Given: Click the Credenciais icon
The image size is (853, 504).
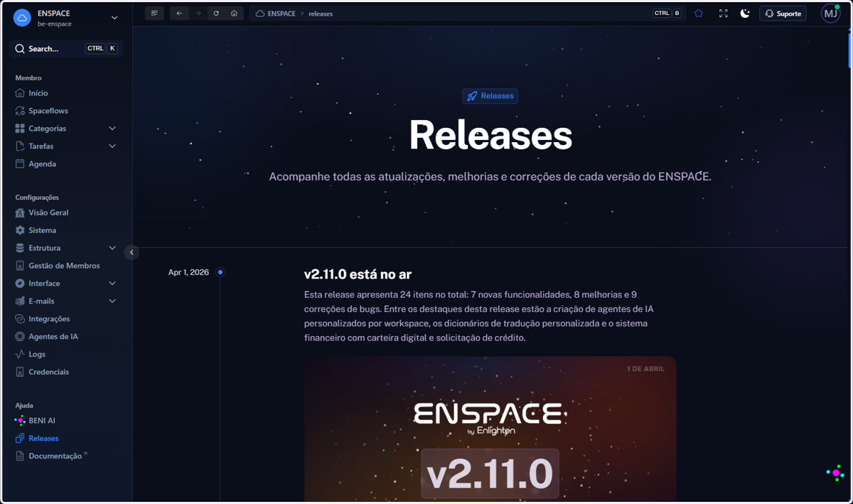Looking at the screenshot, I should (x=20, y=372).
